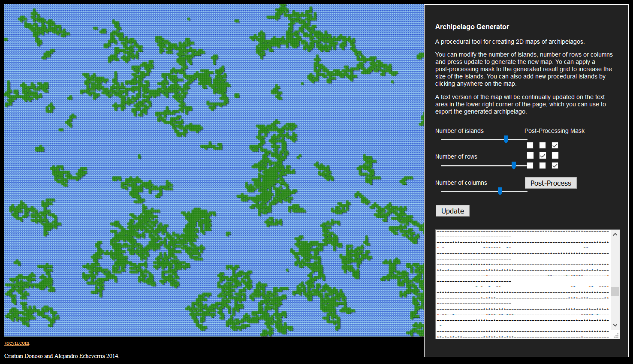
Task: Click inside the map text export area
Action: pos(524,284)
